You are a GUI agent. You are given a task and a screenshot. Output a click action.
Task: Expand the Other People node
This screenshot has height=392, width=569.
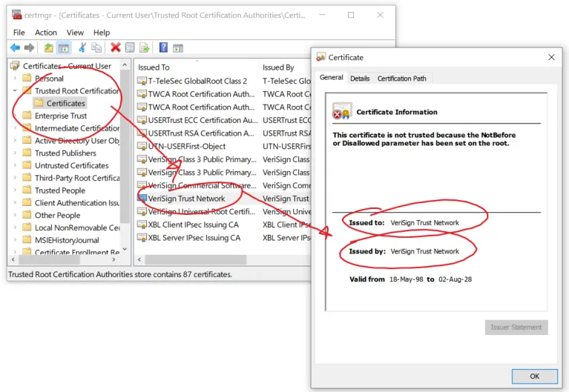pyautogui.click(x=15, y=215)
